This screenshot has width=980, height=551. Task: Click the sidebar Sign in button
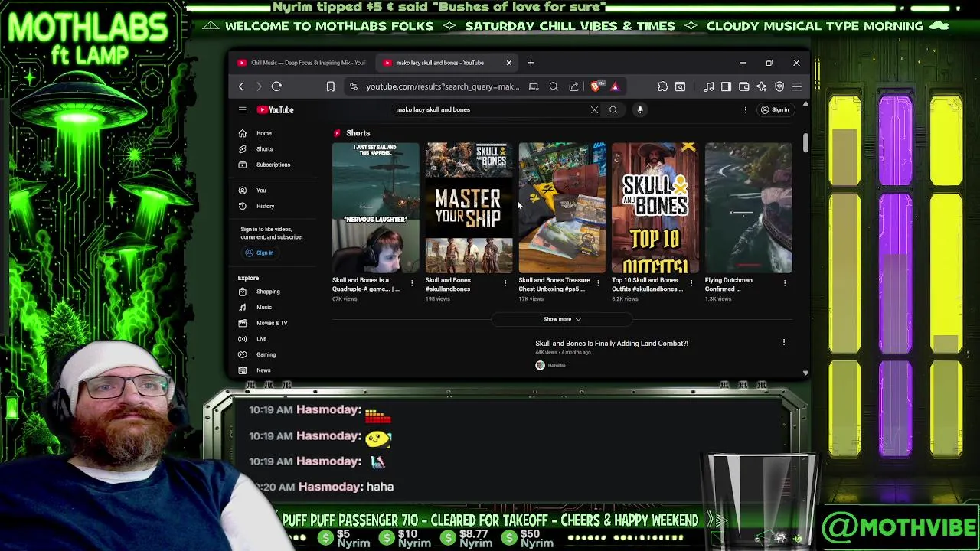coord(259,253)
